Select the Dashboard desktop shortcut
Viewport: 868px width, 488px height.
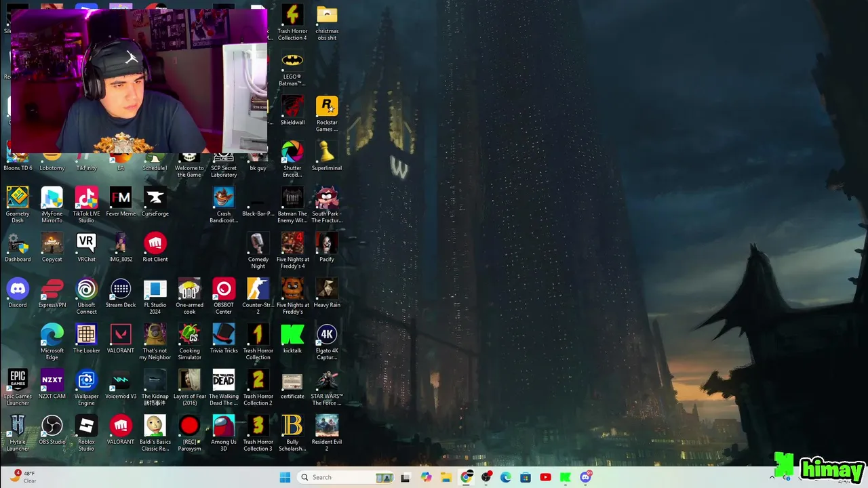pyautogui.click(x=18, y=247)
